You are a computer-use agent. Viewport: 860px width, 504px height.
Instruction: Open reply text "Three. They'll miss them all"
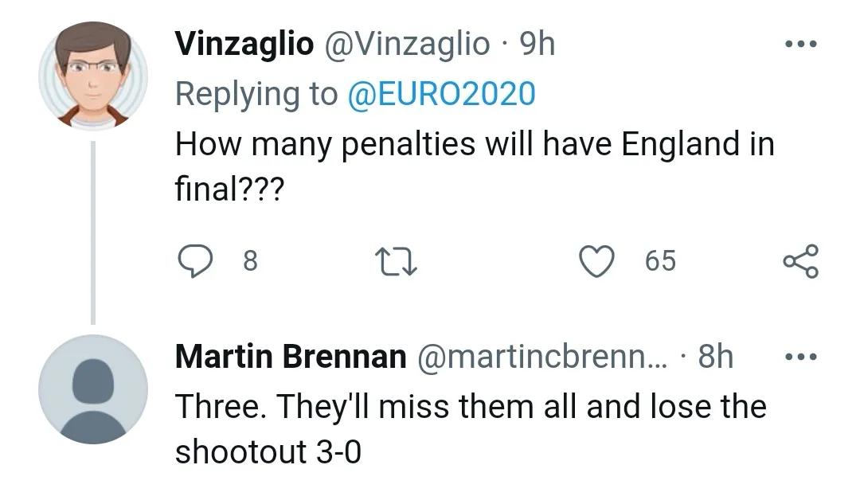[x=470, y=407]
